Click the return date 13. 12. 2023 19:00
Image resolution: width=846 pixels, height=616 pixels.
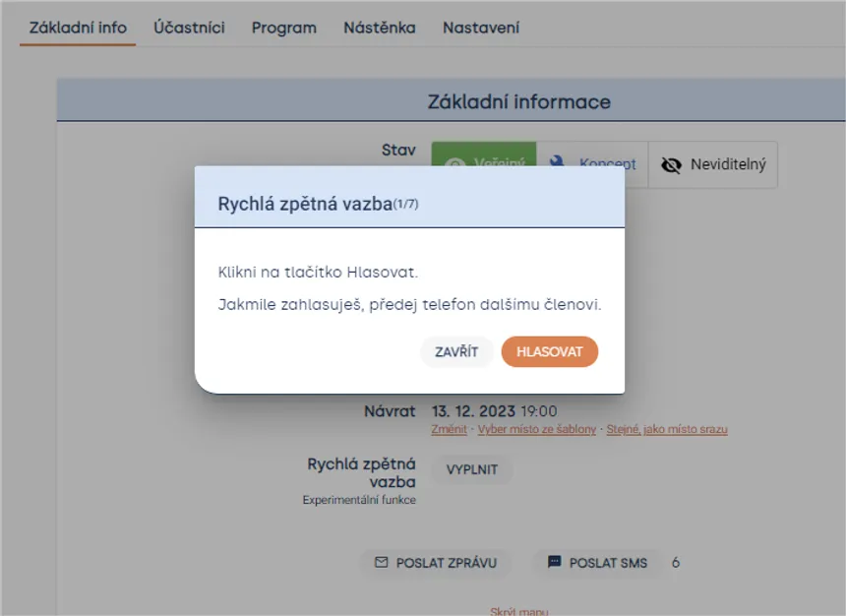[x=494, y=411]
